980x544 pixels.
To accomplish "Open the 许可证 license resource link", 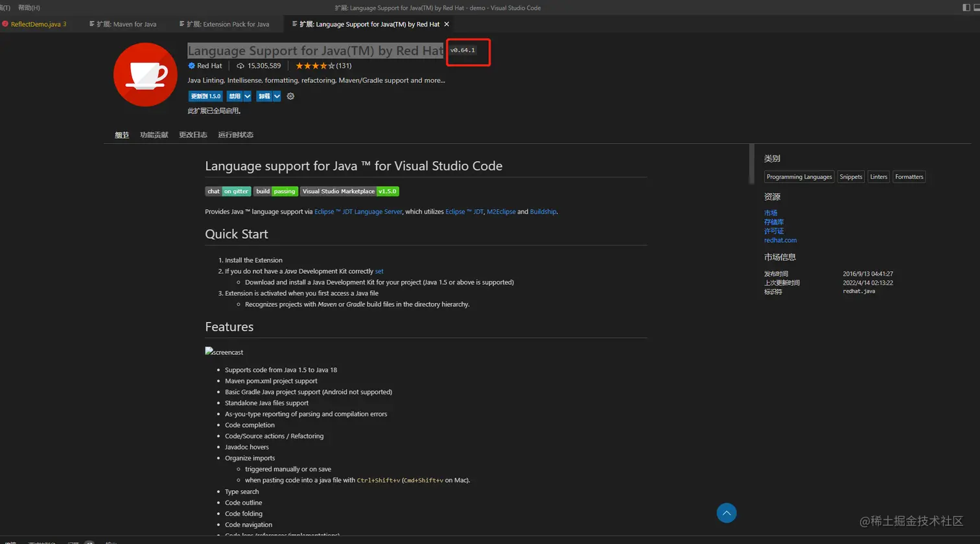I will [774, 231].
